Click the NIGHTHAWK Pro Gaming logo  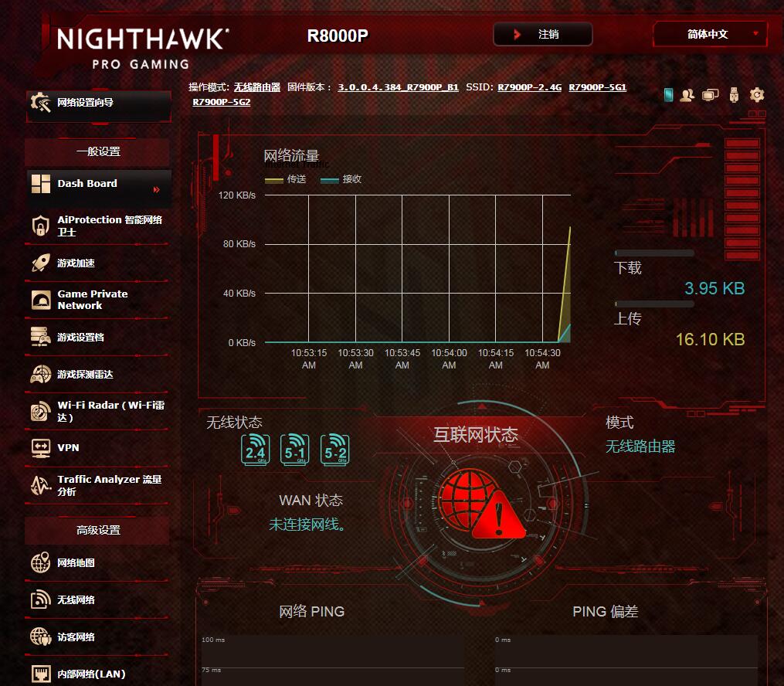pyautogui.click(x=143, y=48)
